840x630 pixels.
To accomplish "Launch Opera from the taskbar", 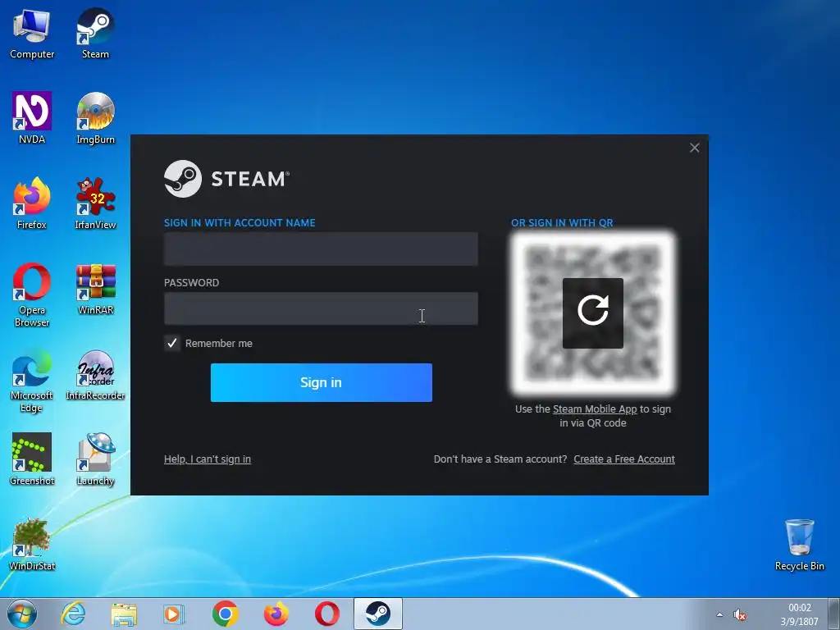I will (x=326, y=614).
